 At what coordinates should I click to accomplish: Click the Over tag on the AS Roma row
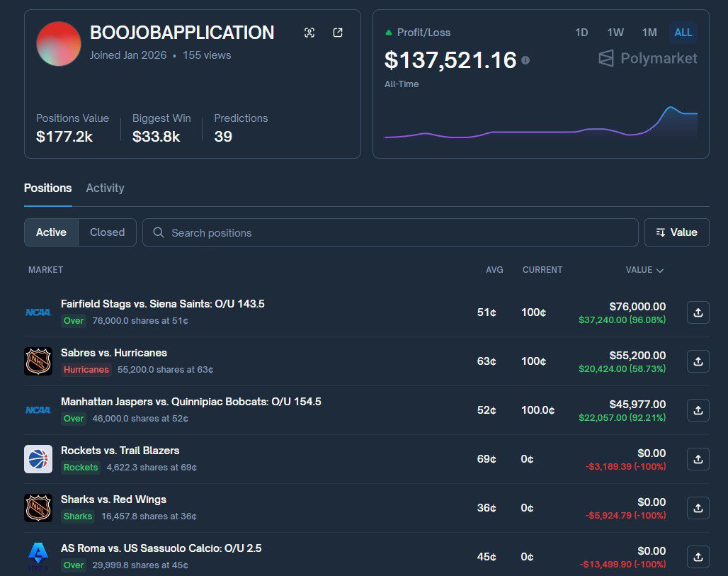[x=74, y=565]
